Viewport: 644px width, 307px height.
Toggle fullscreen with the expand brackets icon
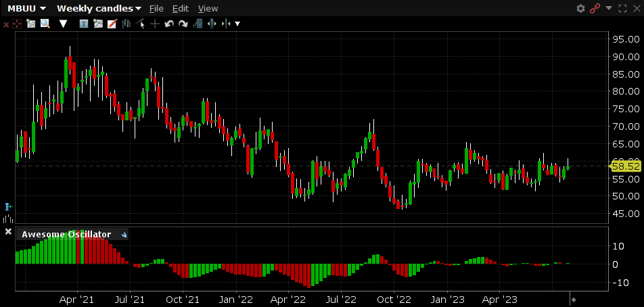[x=621, y=8]
